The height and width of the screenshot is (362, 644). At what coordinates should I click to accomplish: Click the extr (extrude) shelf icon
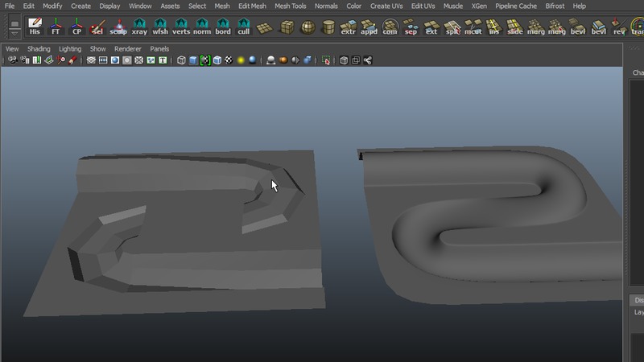[349, 27]
